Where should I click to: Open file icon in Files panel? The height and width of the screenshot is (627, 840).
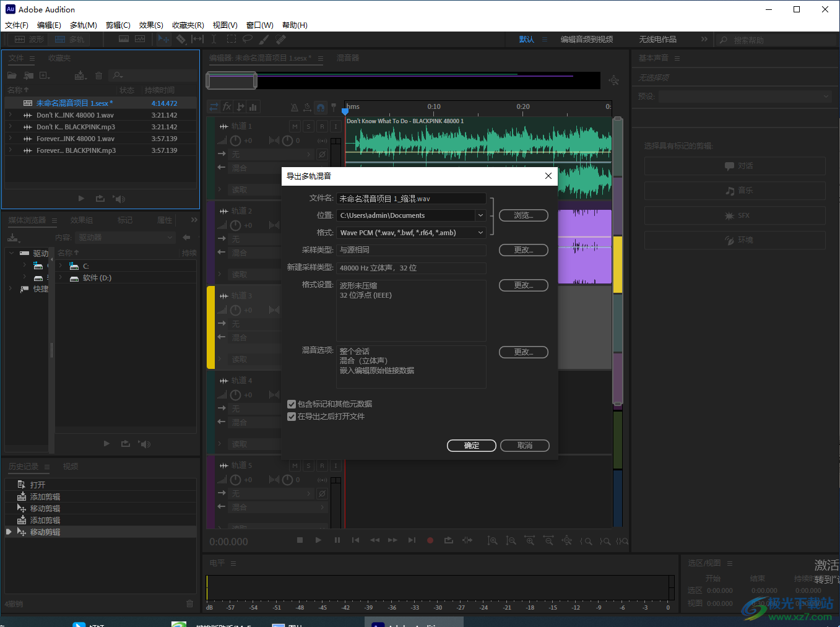(x=12, y=76)
